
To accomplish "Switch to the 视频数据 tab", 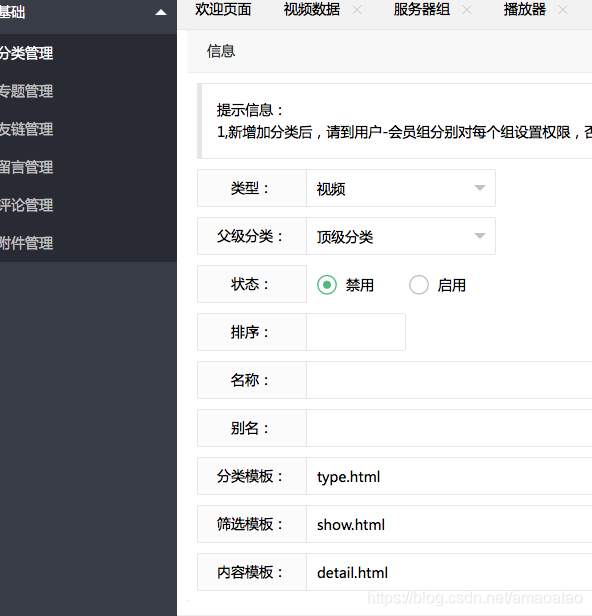I will [x=312, y=9].
